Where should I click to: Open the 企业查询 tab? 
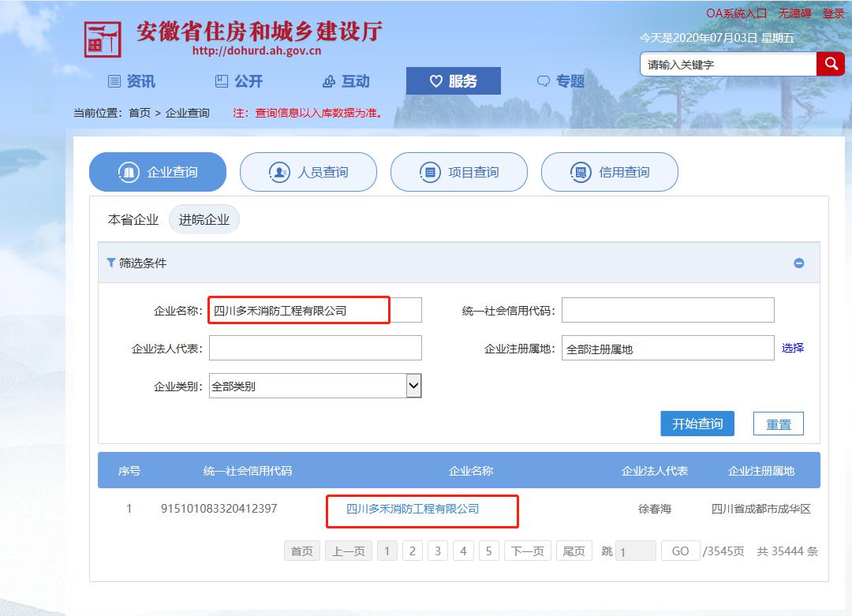158,172
